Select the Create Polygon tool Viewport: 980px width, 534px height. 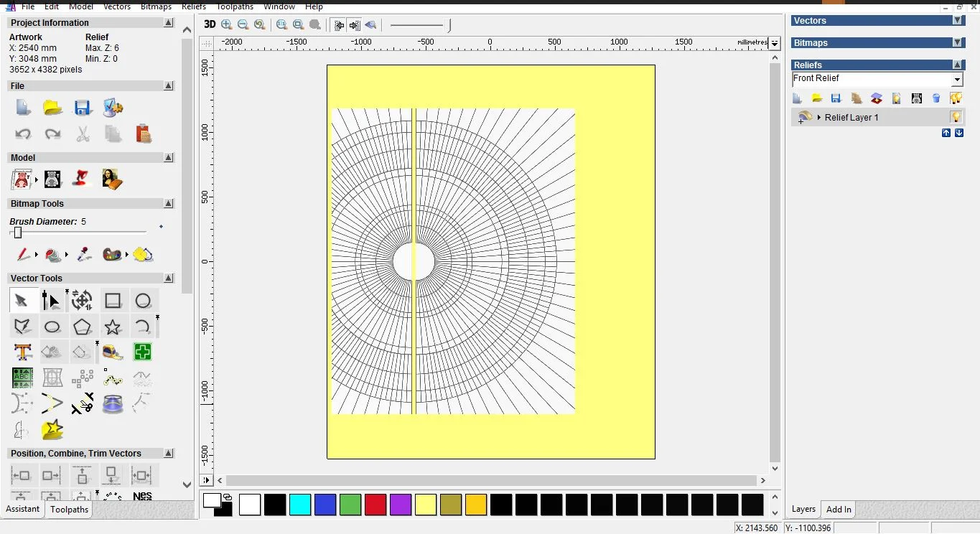click(83, 327)
